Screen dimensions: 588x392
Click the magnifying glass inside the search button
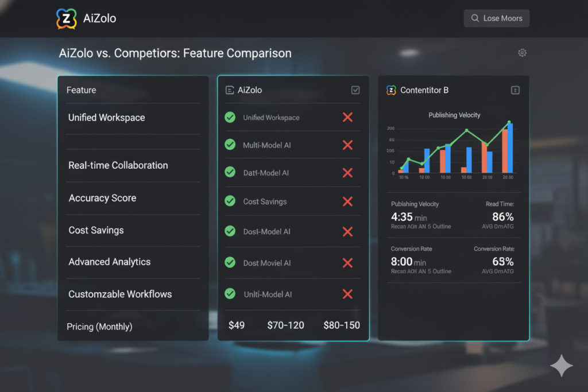[x=475, y=18]
